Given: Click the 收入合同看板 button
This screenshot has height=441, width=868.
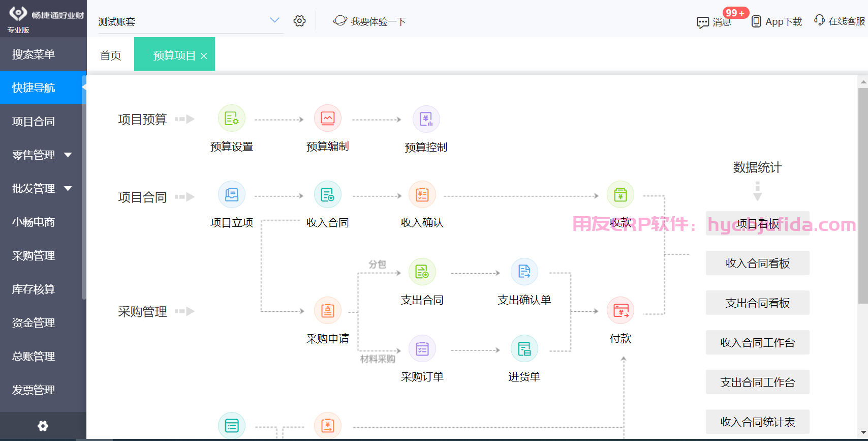Looking at the screenshot, I should [758, 263].
